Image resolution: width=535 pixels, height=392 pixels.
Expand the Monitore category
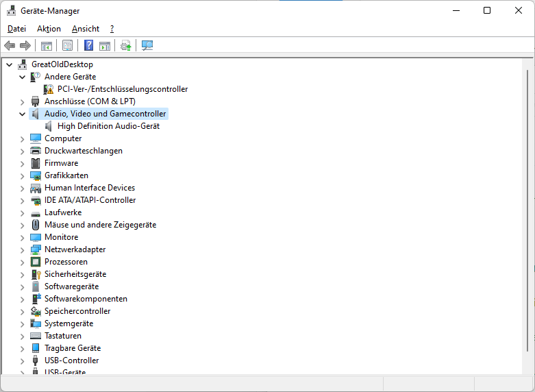pyautogui.click(x=22, y=237)
